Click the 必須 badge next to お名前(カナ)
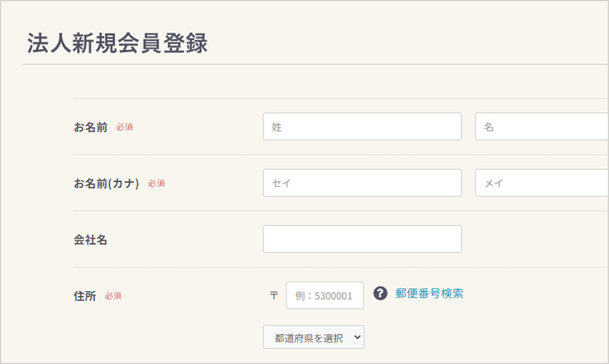 (157, 183)
